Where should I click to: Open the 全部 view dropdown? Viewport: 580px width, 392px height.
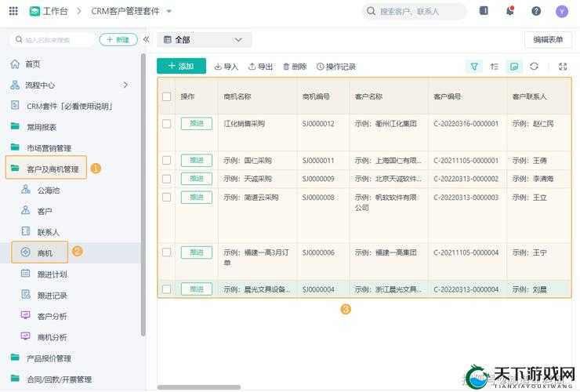tap(205, 40)
